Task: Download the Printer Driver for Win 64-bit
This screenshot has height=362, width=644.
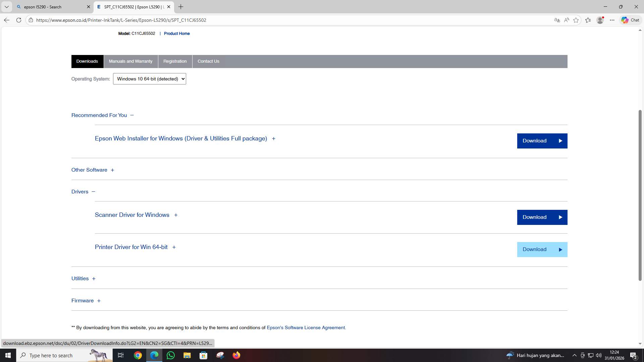Action: 542,249
